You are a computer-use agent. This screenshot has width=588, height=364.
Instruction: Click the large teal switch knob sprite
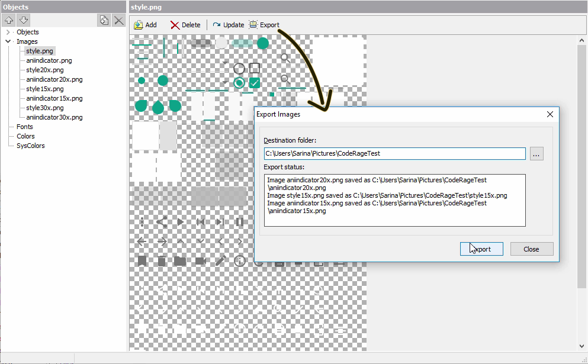[263, 43]
